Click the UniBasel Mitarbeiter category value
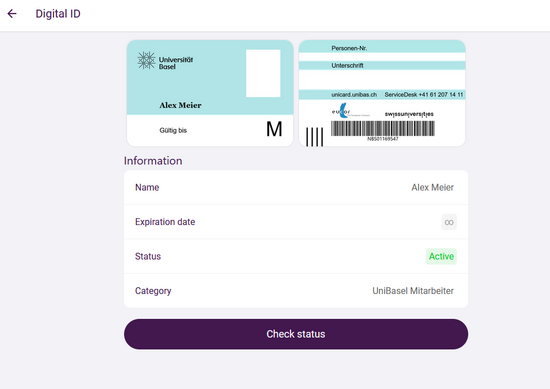 coord(413,291)
